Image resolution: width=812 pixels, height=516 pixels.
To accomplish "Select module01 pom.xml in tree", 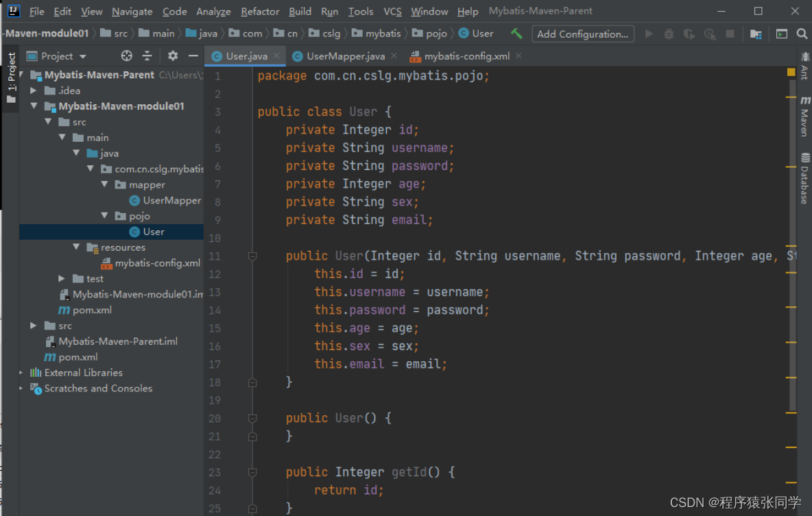I will (92, 310).
